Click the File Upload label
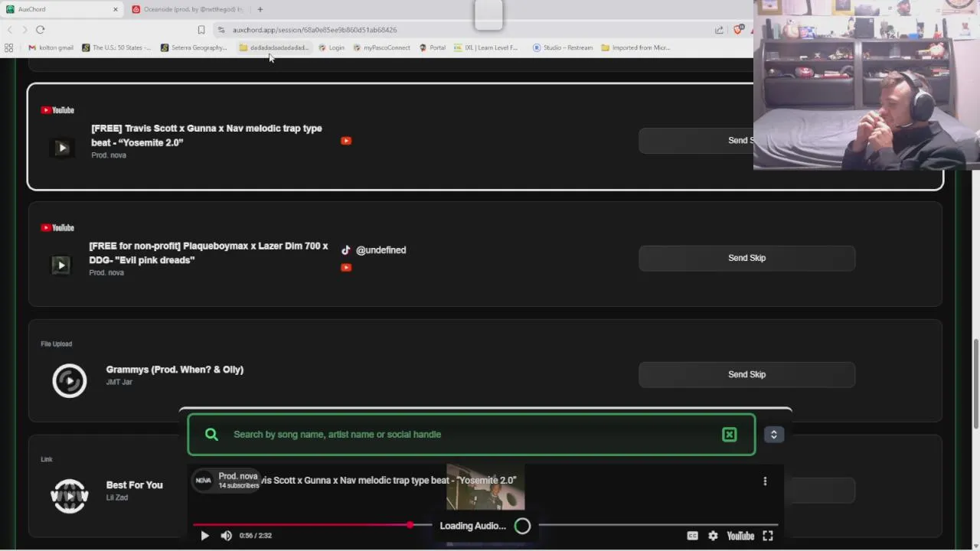Image resolution: width=980 pixels, height=551 pixels. 56,344
